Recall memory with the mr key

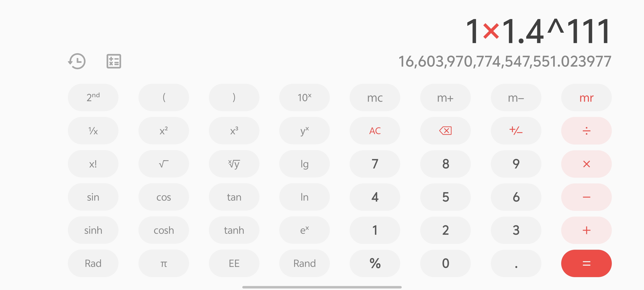click(586, 97)
